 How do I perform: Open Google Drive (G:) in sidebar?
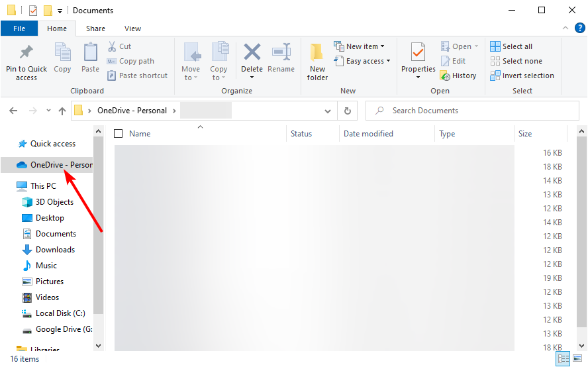pos(57,329)
